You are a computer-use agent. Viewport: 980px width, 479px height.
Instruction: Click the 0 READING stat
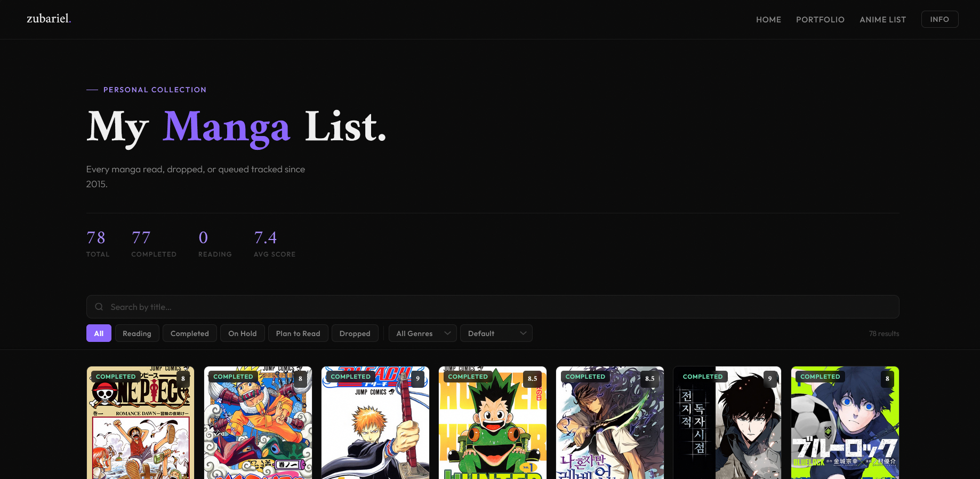[215, 244]
